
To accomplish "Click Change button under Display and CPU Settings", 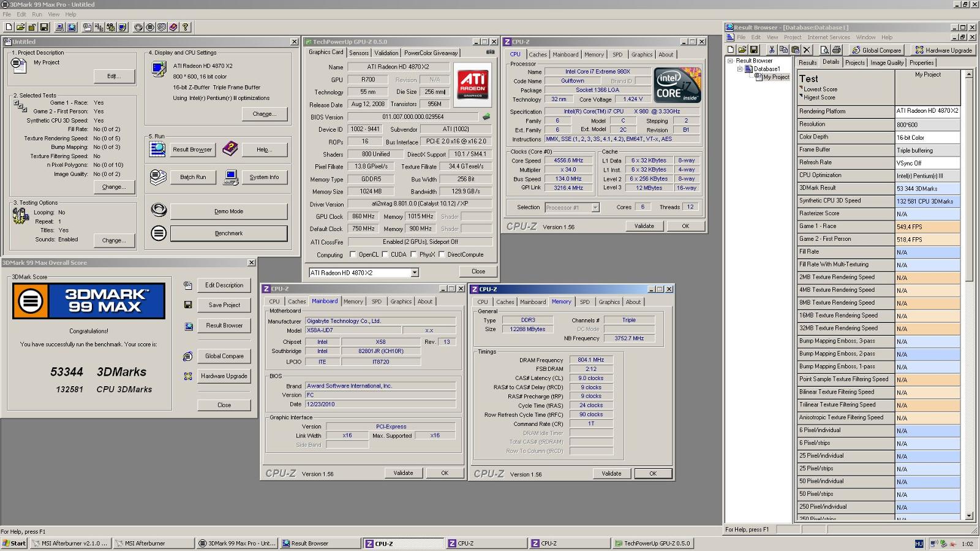I will (264, 114).
